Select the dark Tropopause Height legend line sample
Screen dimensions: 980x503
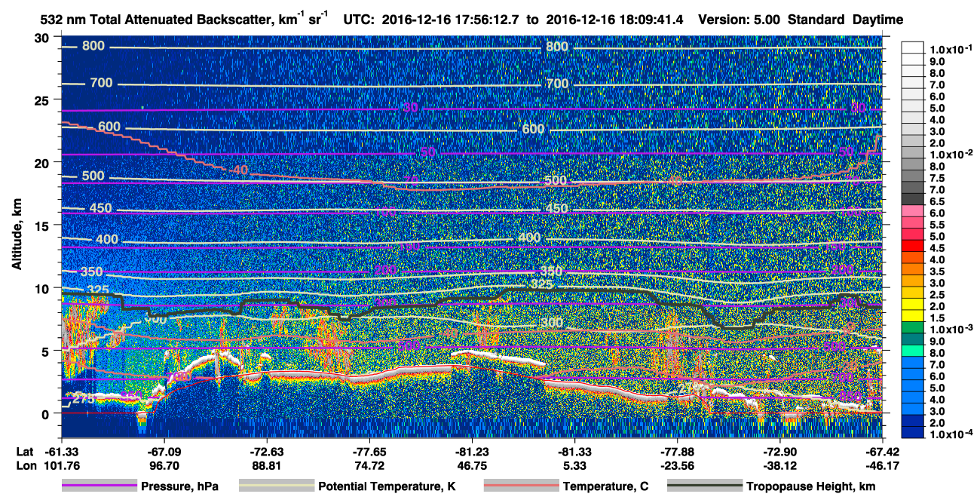[706, 486]
